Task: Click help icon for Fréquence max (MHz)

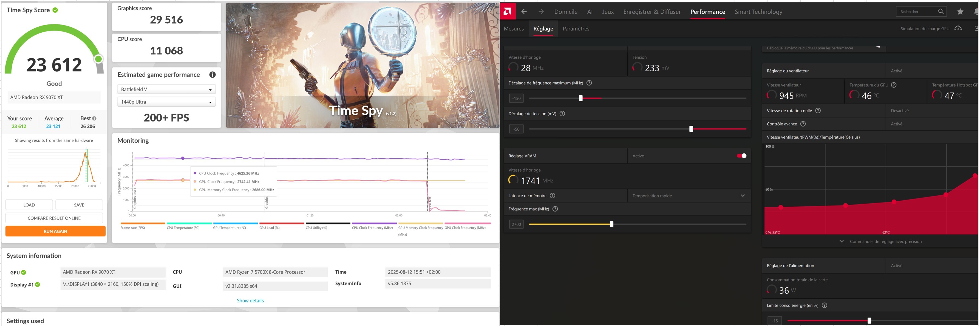Action: point(555,209)
